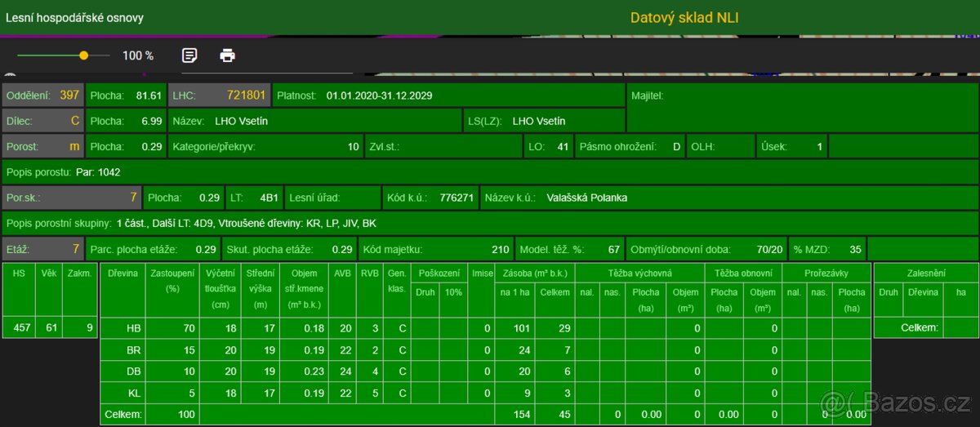The width and height of the screenshot is (980, 427).
Task: Select the Valašská Polanka cadastre name
Action: point(588,198)
